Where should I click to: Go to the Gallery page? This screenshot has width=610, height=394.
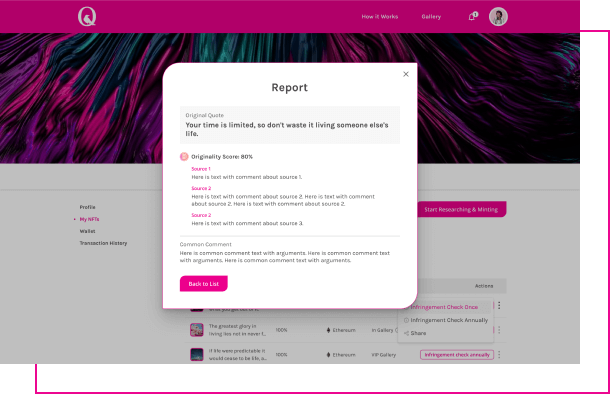point(431,17)
